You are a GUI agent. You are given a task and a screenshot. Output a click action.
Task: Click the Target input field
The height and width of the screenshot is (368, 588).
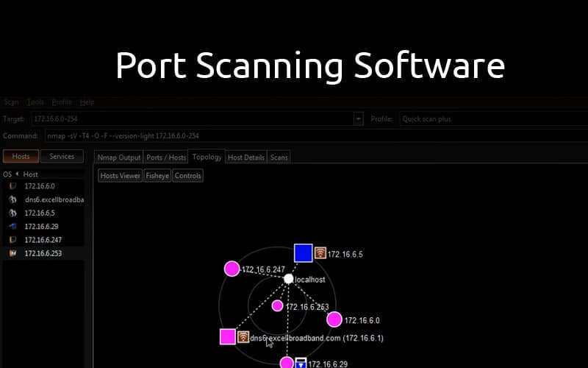[193, 119]
